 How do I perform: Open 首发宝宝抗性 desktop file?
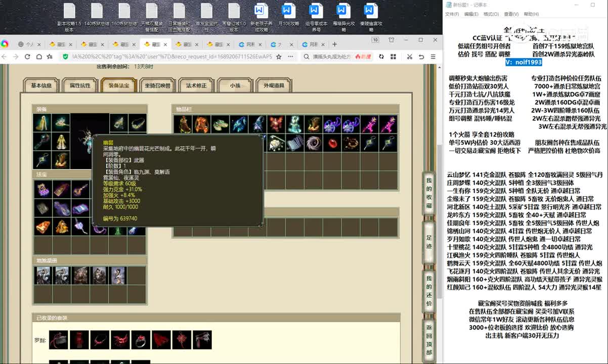(206, 17)
